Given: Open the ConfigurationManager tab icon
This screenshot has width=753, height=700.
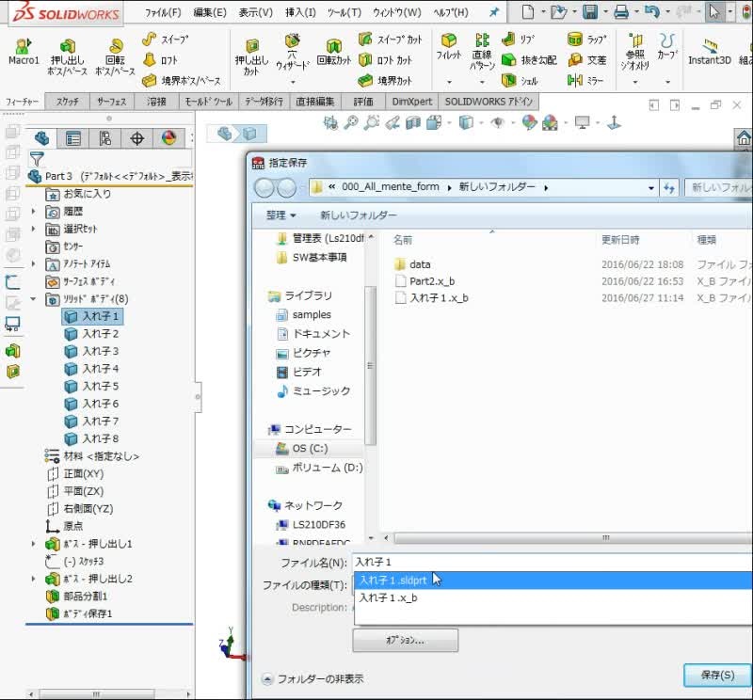Looking at the screenshot, I should click(105, 138).
